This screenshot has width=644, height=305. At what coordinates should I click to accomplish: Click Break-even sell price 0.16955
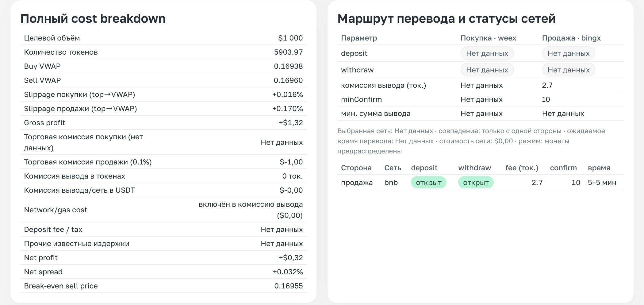pos(289,286)
